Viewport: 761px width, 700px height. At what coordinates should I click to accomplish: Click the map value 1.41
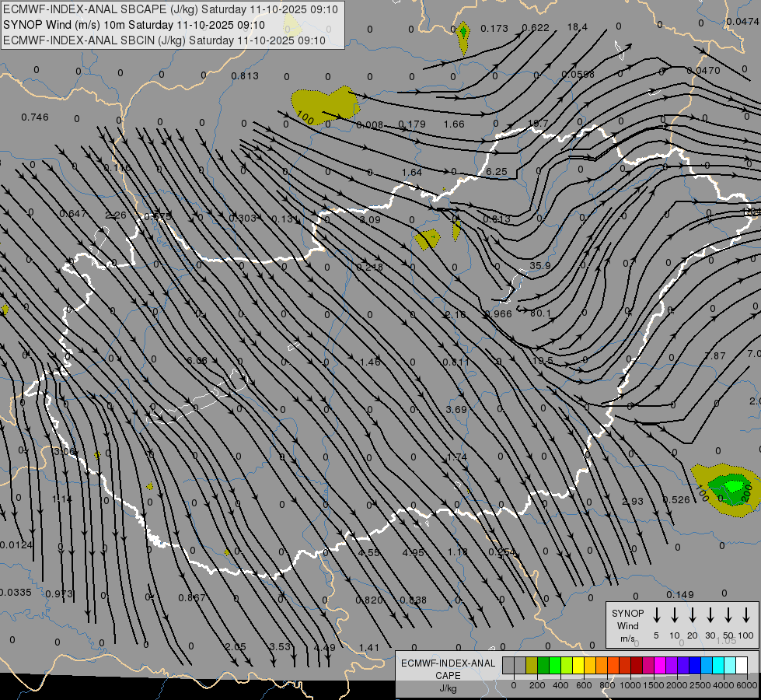[369, 647]
